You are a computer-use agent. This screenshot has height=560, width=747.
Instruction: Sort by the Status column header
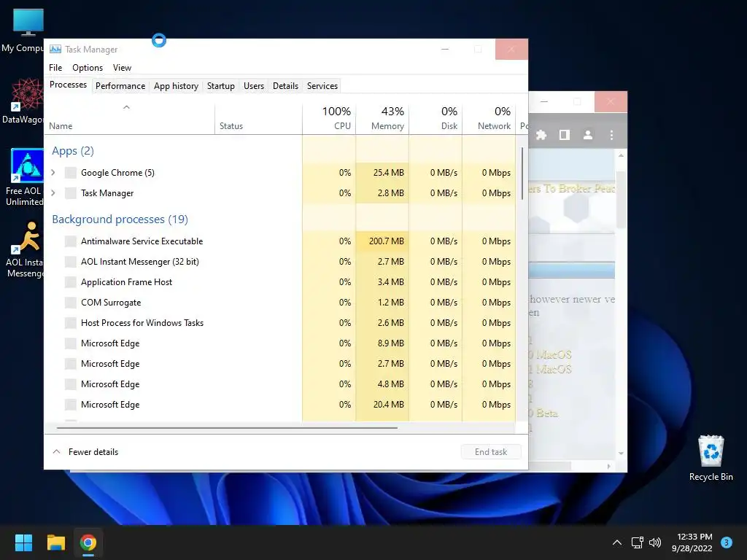click(x=259, y=118)
